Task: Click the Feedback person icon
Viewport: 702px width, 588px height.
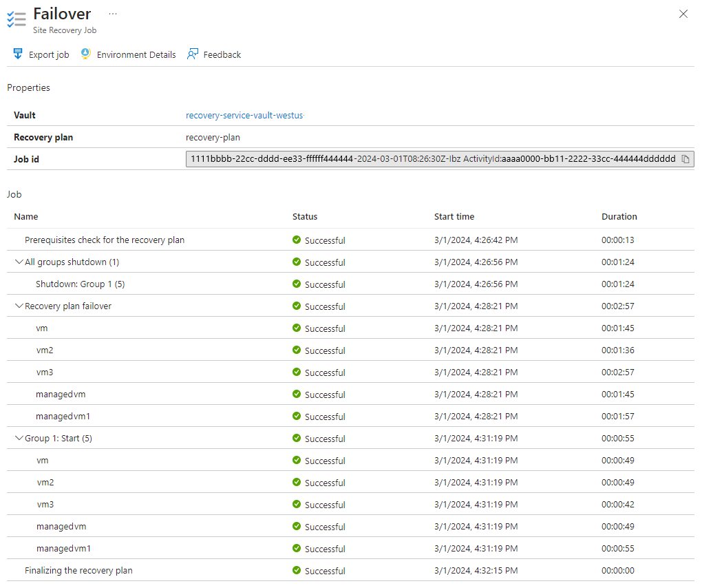Action: [x=193, y=54]
